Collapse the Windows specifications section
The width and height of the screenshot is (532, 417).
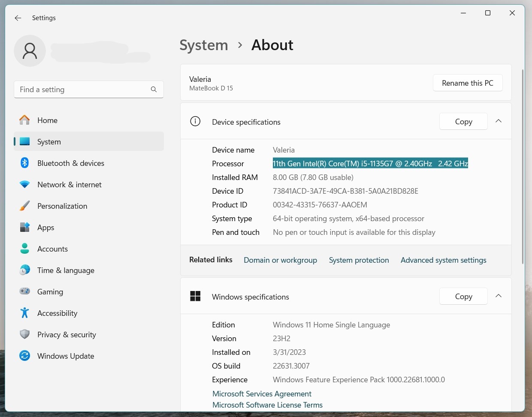tap(499, 296)
